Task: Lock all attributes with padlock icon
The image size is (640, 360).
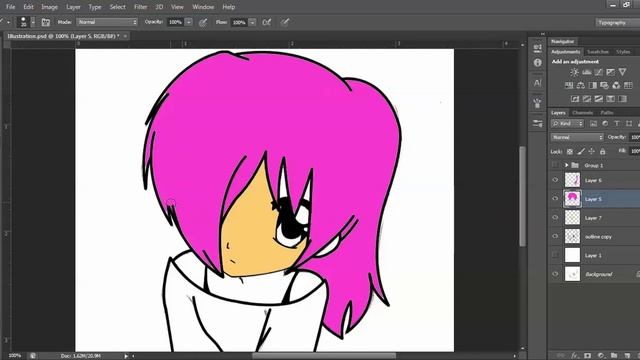Action: click(x=602, y=151)
